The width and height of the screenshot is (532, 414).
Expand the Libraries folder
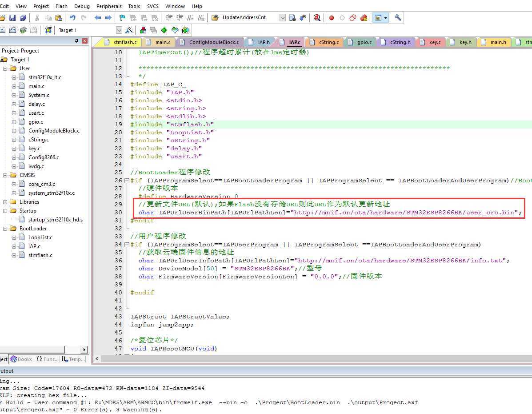(x=5, y=202)
